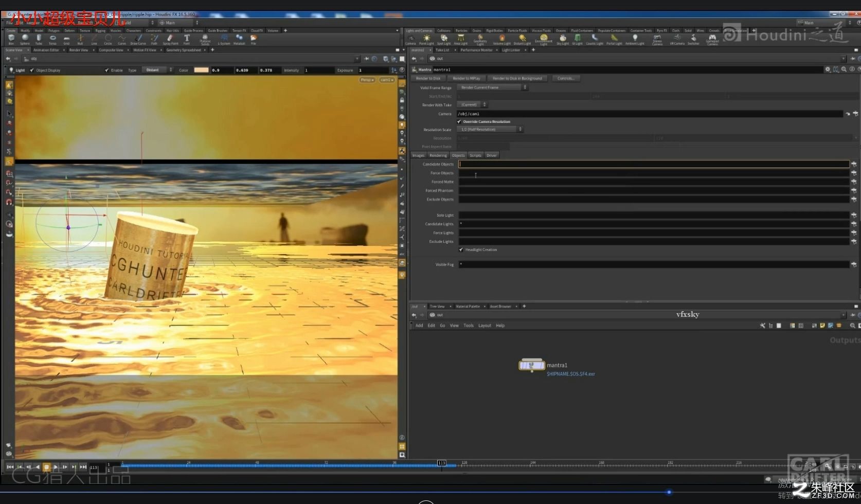Select the Font shelf tool

point(187,39)
